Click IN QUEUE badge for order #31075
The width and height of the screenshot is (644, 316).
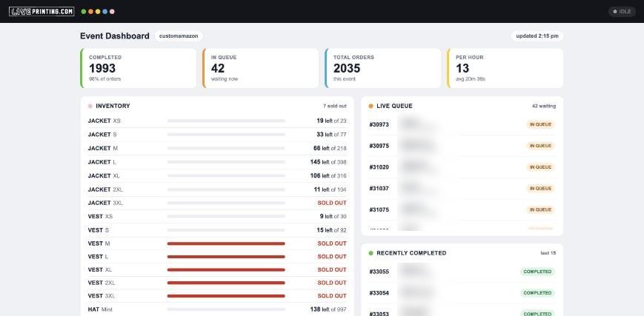point(540,209)
